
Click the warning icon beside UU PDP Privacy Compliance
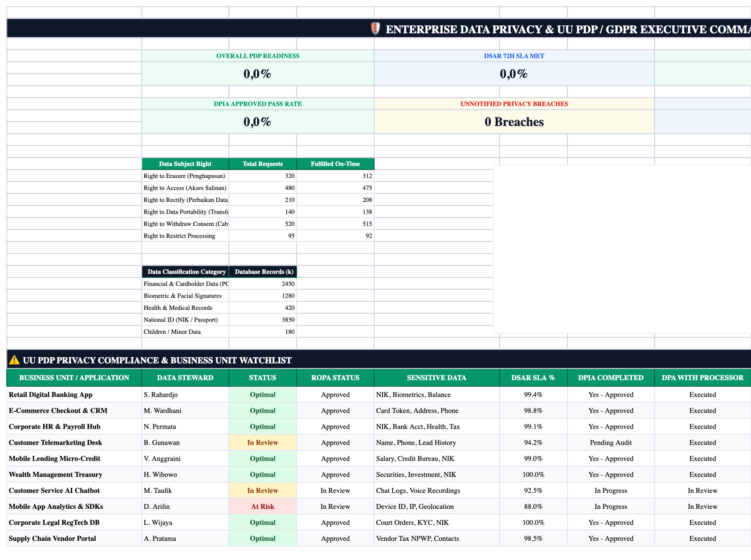tap(14, 360)
